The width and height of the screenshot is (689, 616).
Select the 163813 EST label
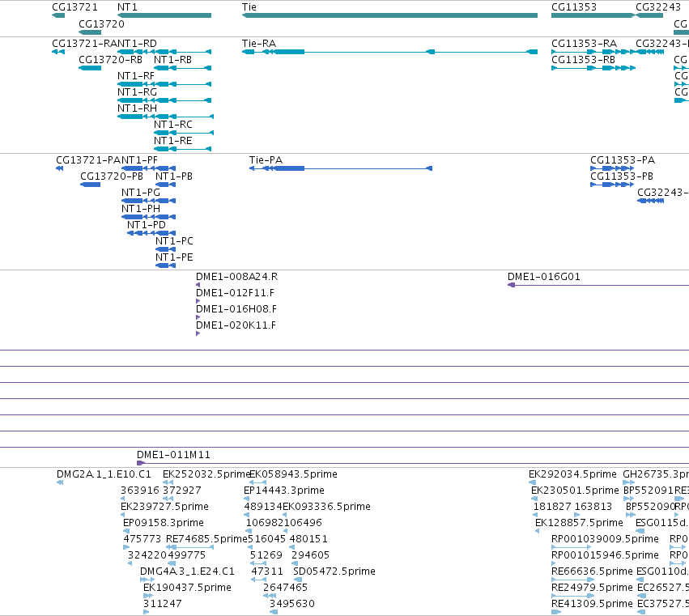(x=593, y=507)
